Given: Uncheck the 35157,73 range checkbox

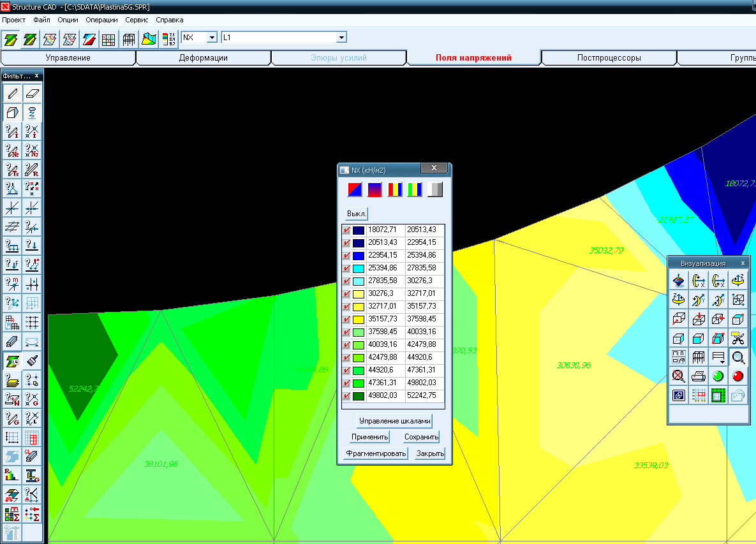Looking at the screenshot, I should [346, 319].
